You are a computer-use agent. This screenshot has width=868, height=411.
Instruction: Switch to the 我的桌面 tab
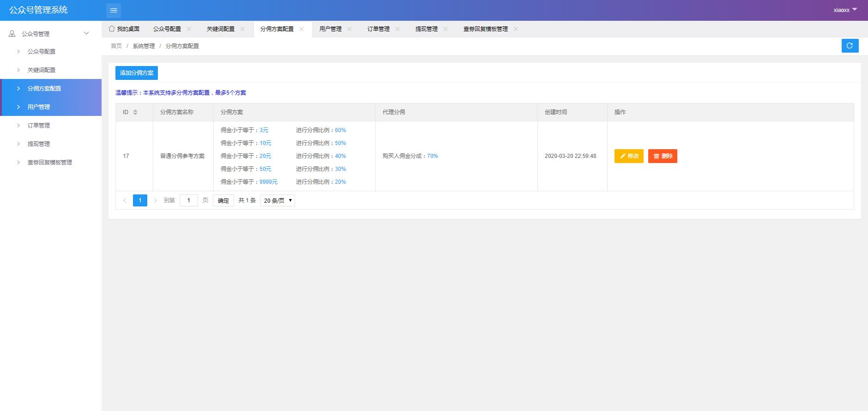click(124, 29)
